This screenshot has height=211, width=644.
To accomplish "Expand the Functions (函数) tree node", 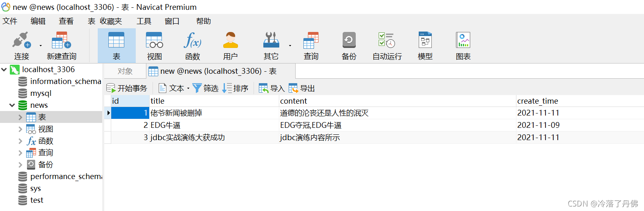I will click(20, 141).
